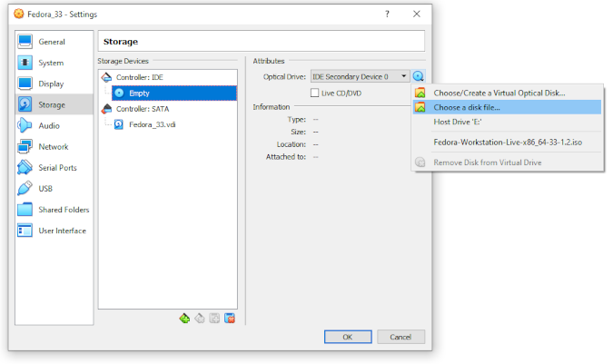Enable the Live CD/DVD checkbox

315,93
